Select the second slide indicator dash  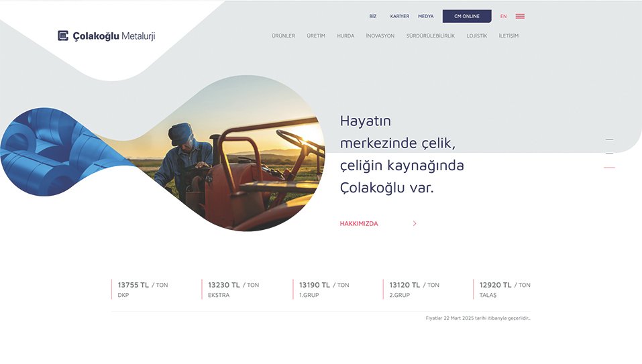click(610, 154)
